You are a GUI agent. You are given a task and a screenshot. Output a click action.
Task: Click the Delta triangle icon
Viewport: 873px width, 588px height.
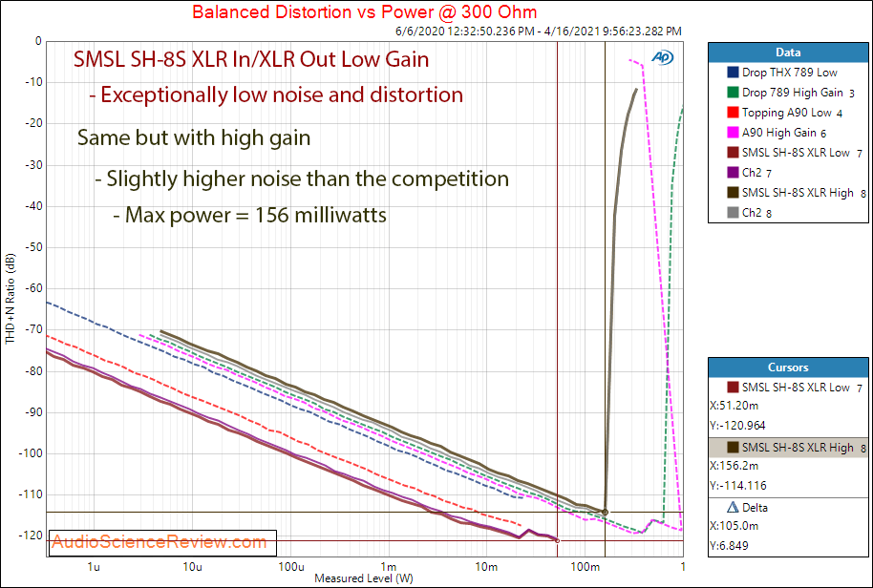click(x=733, y=507)
